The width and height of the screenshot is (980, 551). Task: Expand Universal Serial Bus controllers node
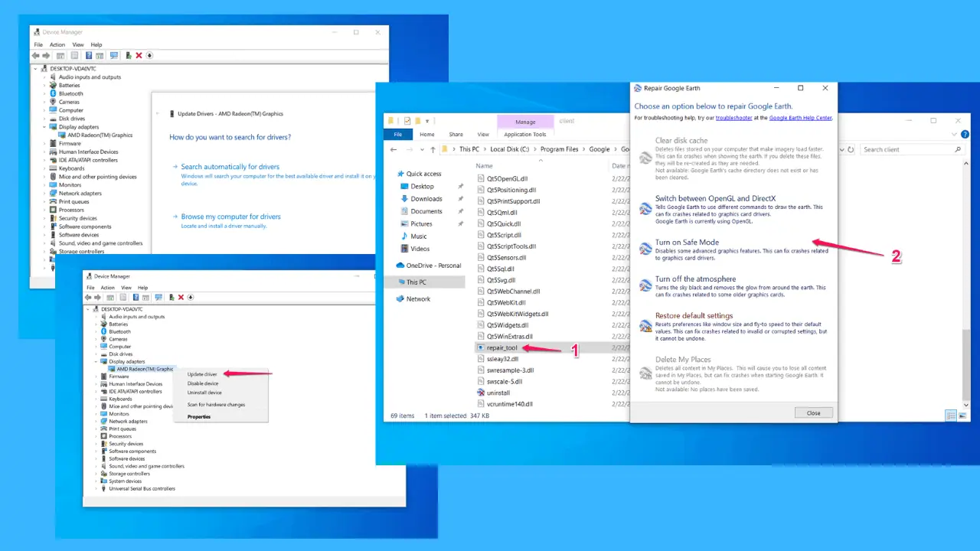pyautogui.click(x=96, y=488)
